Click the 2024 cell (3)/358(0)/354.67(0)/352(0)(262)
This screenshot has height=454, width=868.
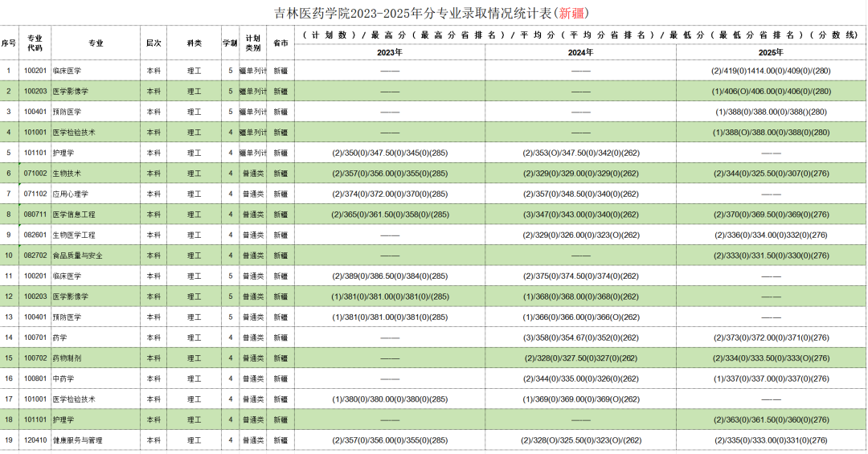click(581, 337)
